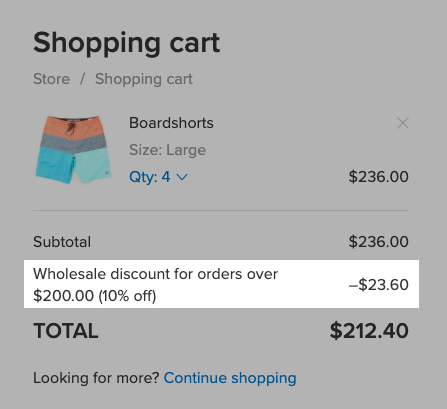Click the Subtotal amount $236.00
This screenshot has width=447, height=409.
point(379,242)
